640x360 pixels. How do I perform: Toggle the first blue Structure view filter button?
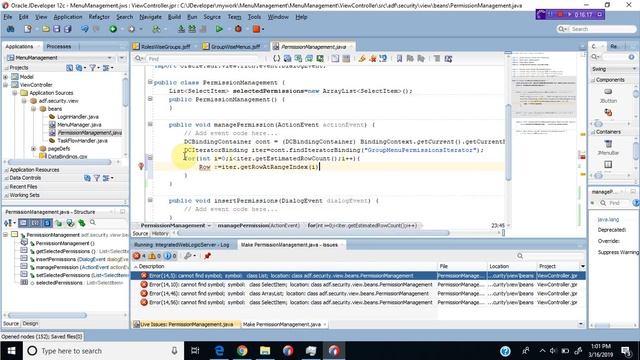[x=23, y=223]
